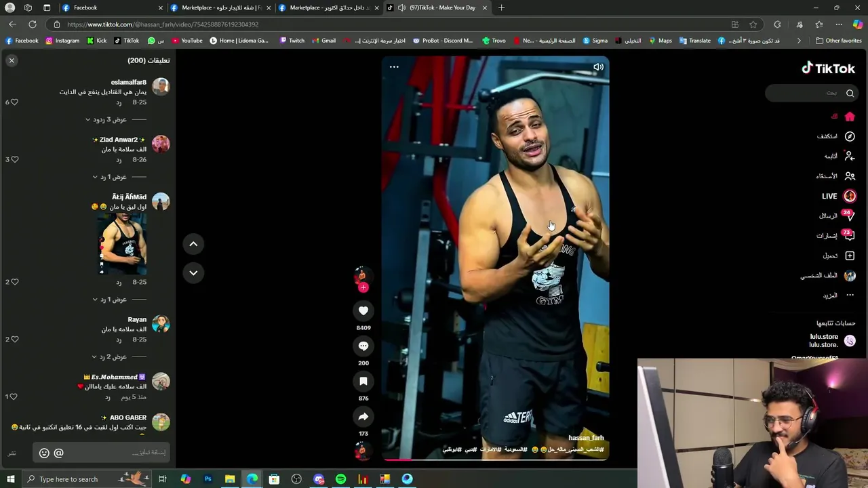The height and width of the screenshot is (488, 868).
Task: Mention a user with @ icon
Action: point(58,453)
